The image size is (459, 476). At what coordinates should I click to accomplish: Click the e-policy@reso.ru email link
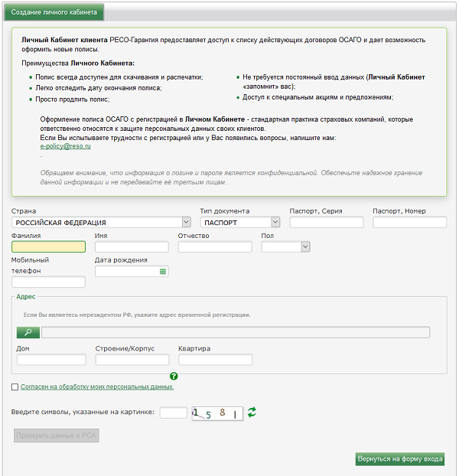click(65, 146)
